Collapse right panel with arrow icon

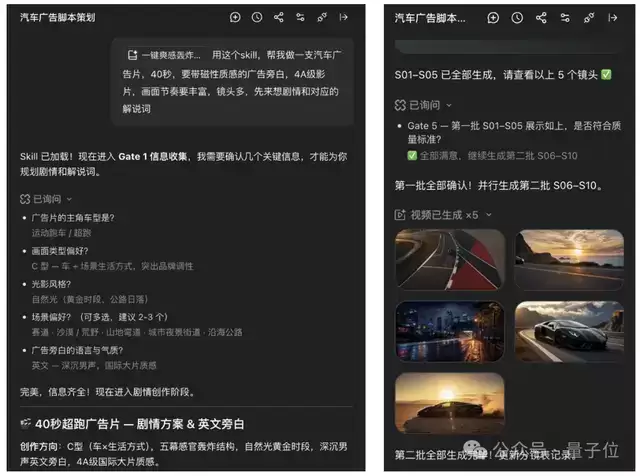point(613,18)
